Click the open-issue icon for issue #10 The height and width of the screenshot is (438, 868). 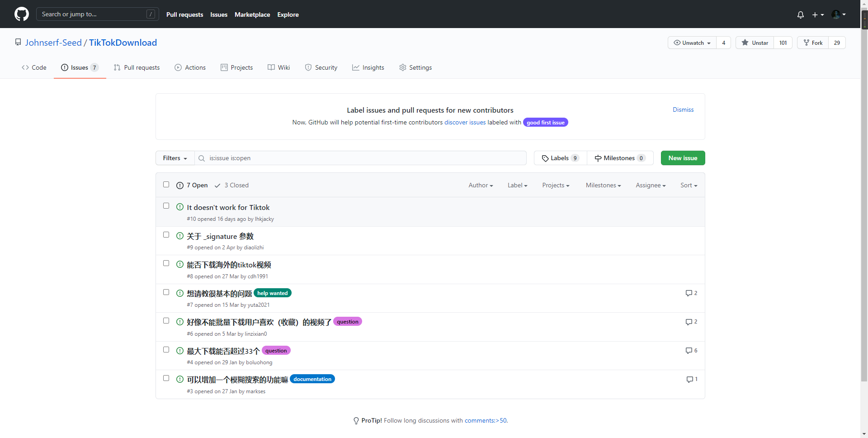180,207
